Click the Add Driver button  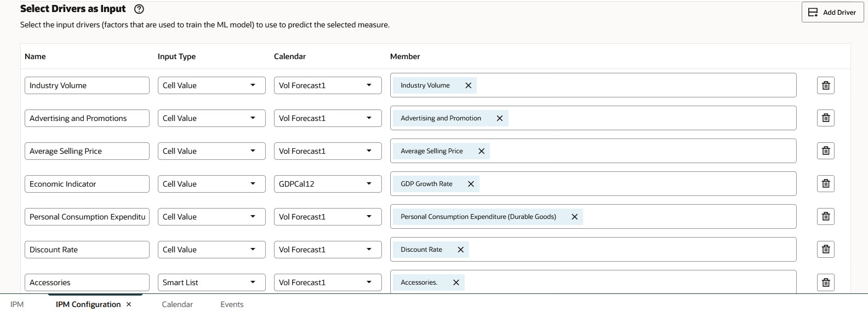click(x=832, y=12)
